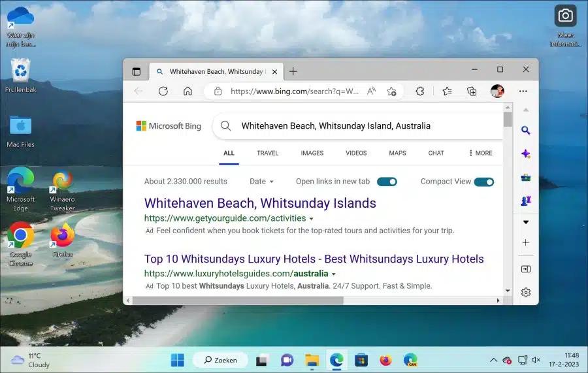Open the Windows Start menu
The width and height of the screenshot is (588, 373).
pos(177,360)
